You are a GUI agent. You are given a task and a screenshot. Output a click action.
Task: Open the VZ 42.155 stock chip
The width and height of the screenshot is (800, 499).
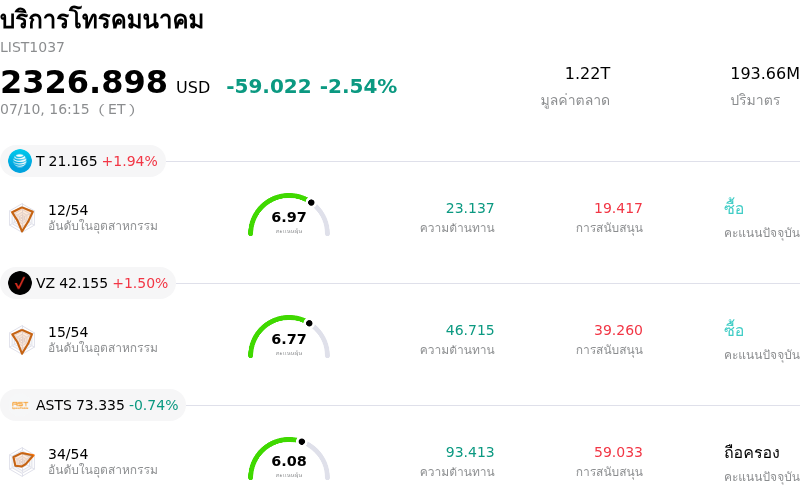88,283
